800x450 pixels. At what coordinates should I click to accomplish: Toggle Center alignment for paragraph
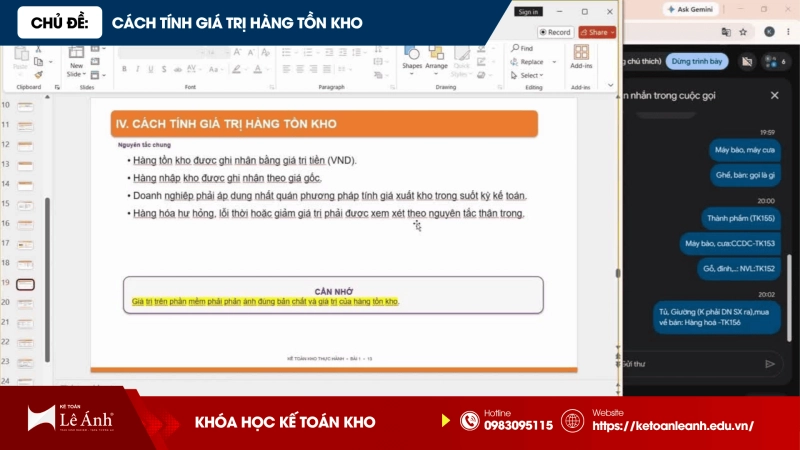[x=300, y=69]
